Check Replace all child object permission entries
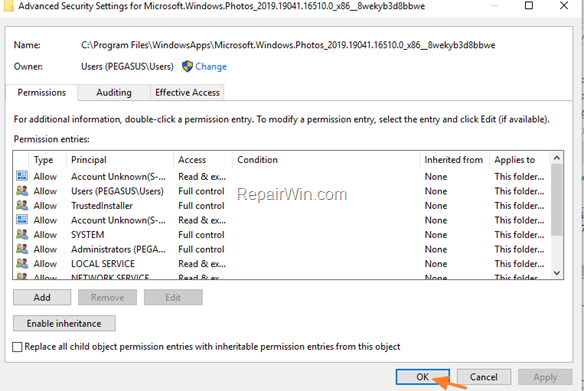 tap(17, 347)
